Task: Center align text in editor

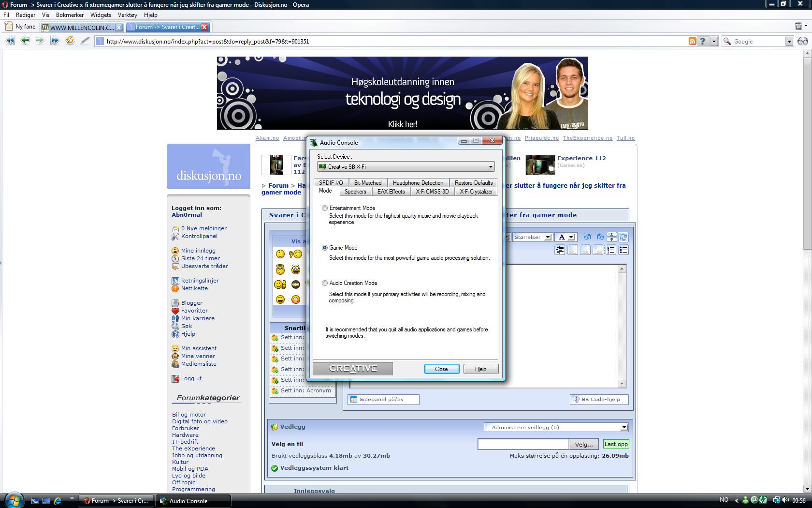Action: tap(585, 250)
